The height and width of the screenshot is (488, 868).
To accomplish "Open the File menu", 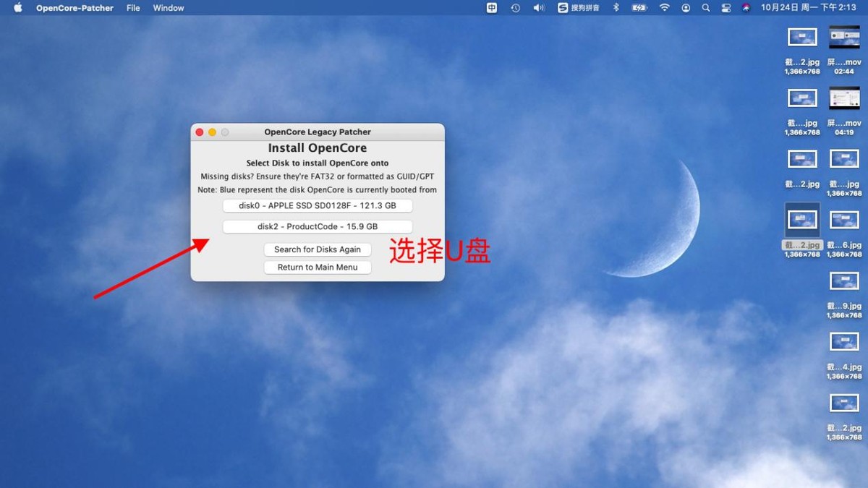I will (x=132, y=8).
